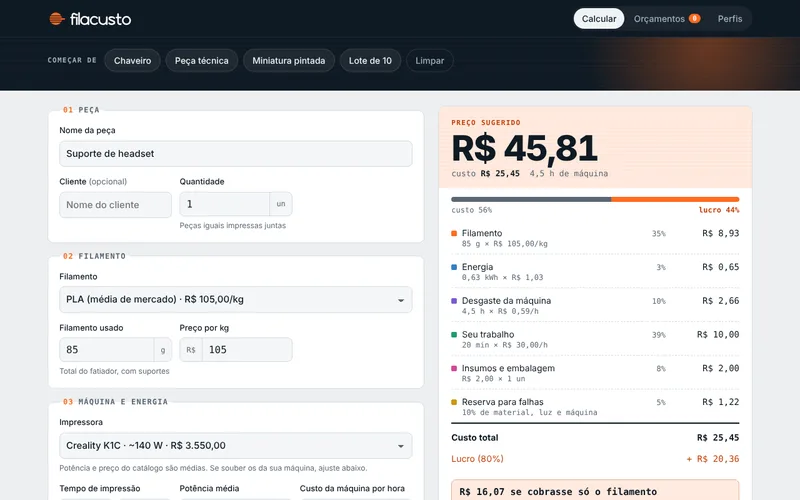
Task: Click the purple Desgaste da máquina marker
Action: tap(454, 301)
